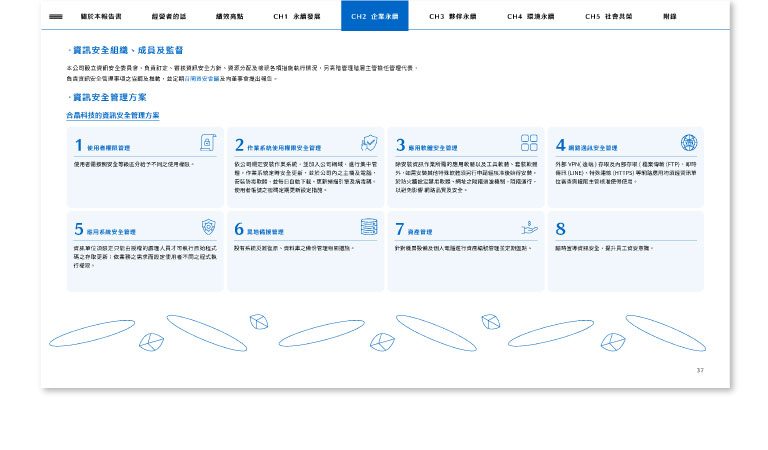768x450 pixels.
Task: Click the four-squares apps icon in card 3
Action: 529,143
